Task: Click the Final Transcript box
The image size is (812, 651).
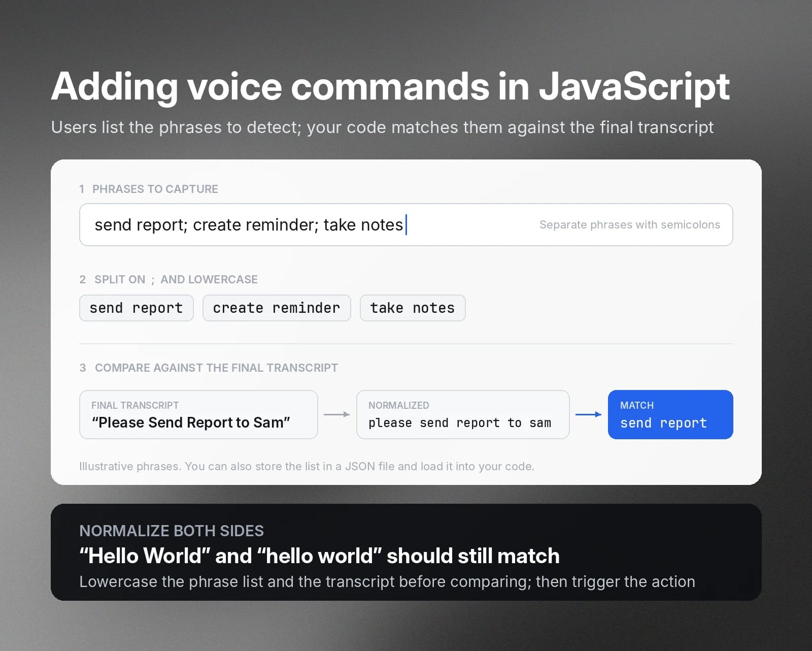Action: [x=198, y=414]
